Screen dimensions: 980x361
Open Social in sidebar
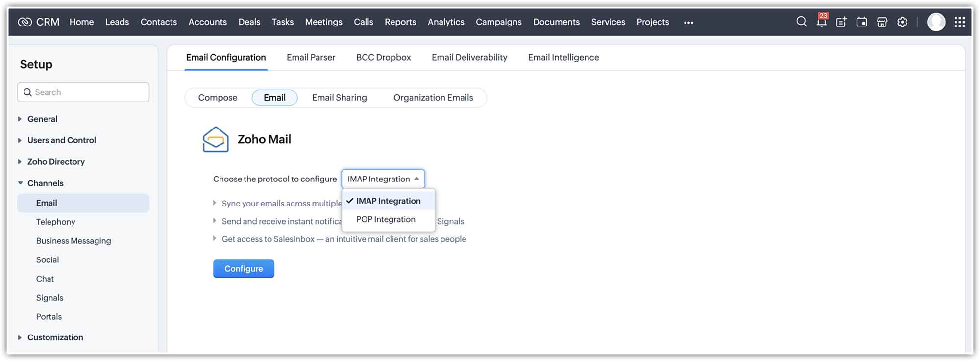click(48, 260)
